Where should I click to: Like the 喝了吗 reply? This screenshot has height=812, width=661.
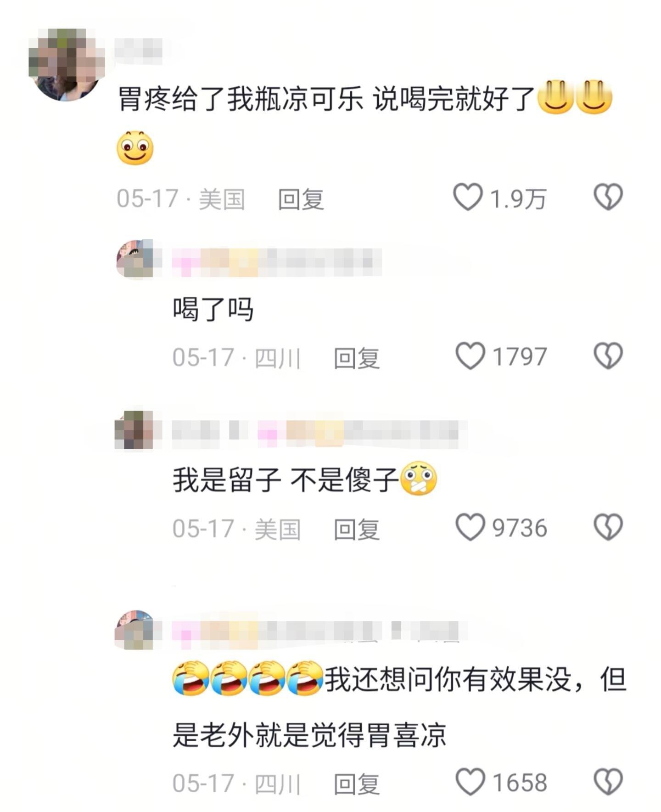[x=470, y=356]
